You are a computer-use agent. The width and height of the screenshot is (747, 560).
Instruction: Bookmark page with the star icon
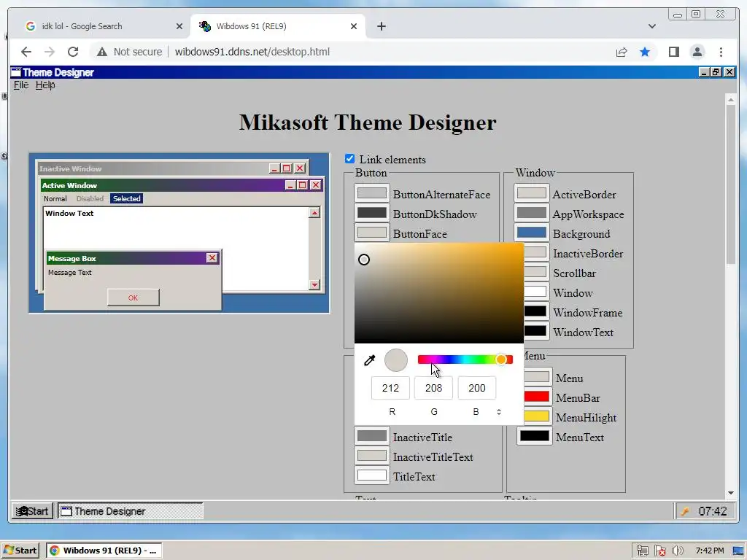click(645, 52)
